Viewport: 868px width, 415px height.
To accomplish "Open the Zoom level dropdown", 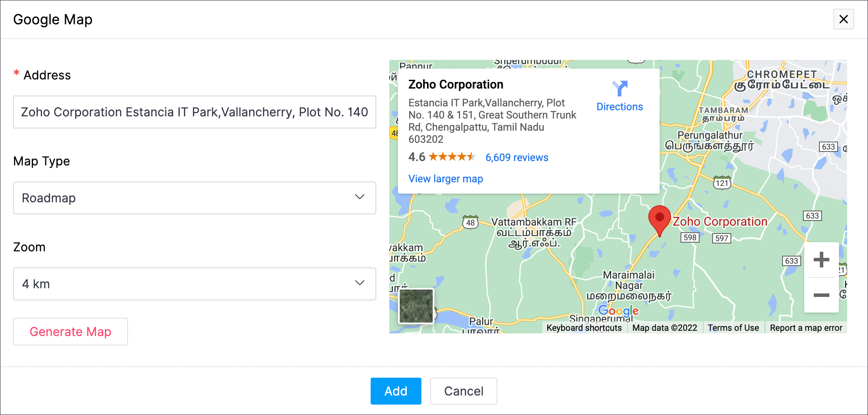I will [x=194, y=284].
